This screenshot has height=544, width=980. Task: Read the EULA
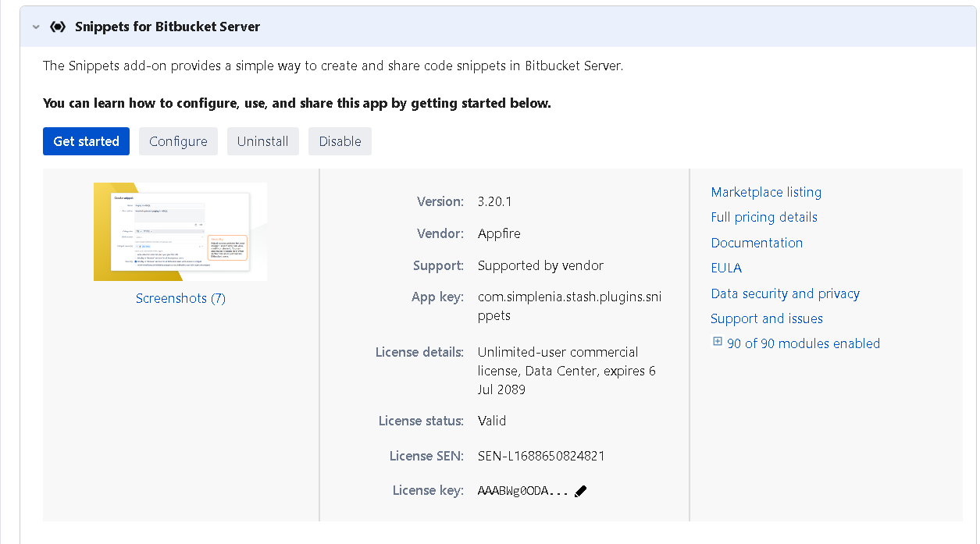click(x=726, y=268)
